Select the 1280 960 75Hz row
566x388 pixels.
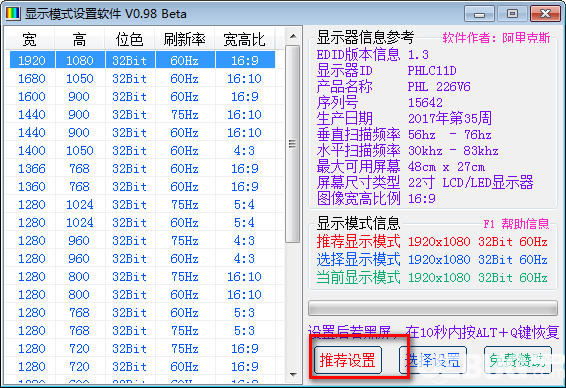pos(142,240)
